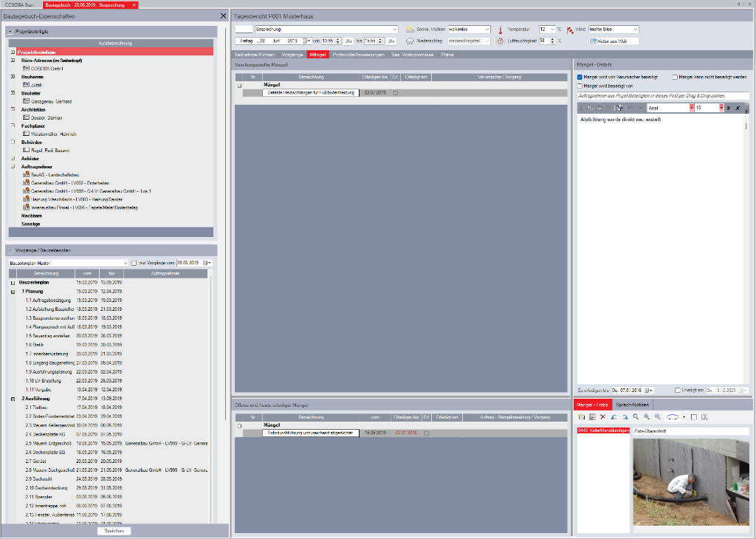Click the zoom out magnifier icon
This screenshot has height=539, width=756.
[657, 417]
